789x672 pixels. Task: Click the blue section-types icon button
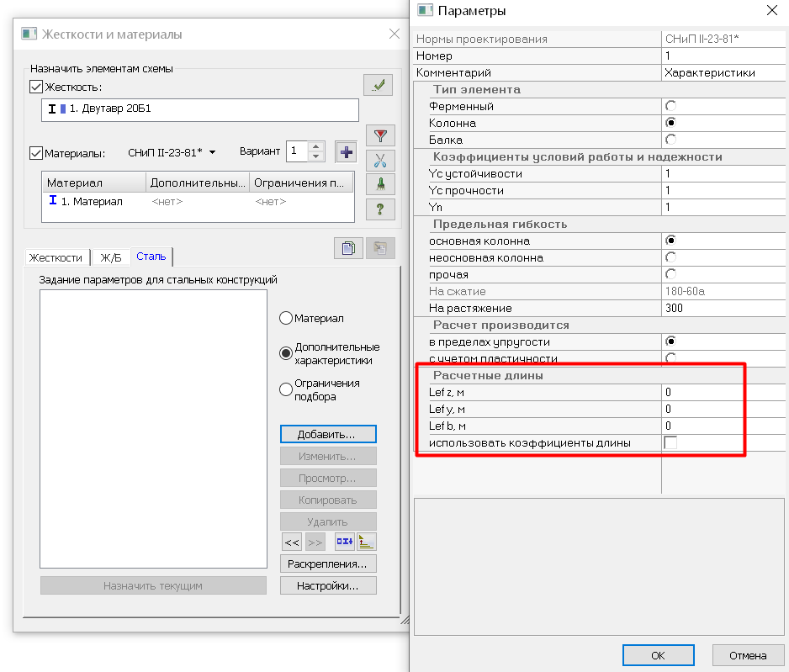[344, 542]
